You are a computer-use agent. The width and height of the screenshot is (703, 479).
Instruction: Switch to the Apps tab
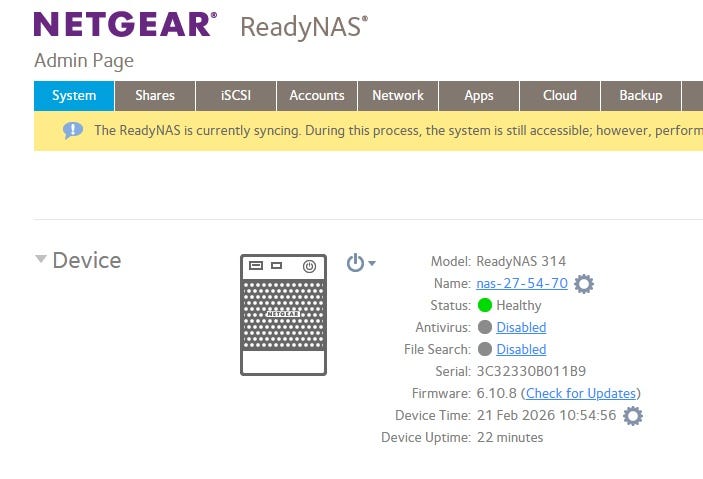pyautogui.click(x=479, y=96)
